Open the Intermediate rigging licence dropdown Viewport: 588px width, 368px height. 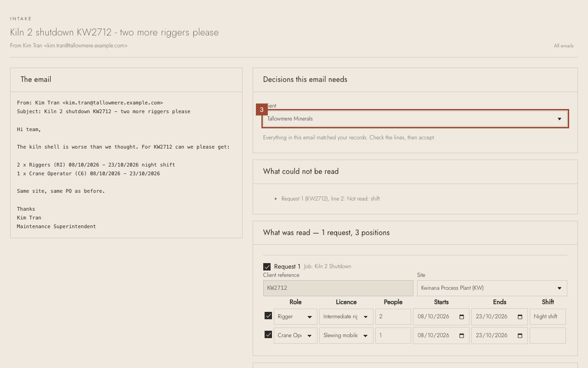point(346,316)
